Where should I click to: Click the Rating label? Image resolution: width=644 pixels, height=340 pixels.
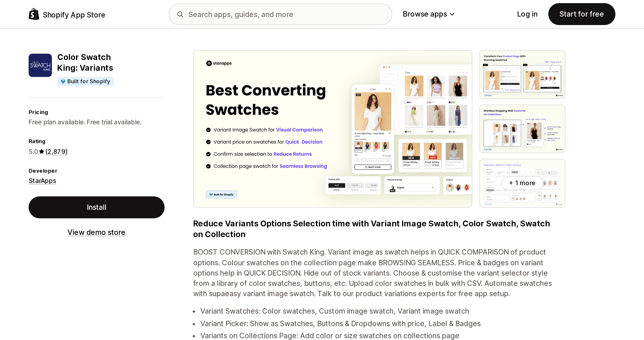pyautogui.click(x=37, y=141)
